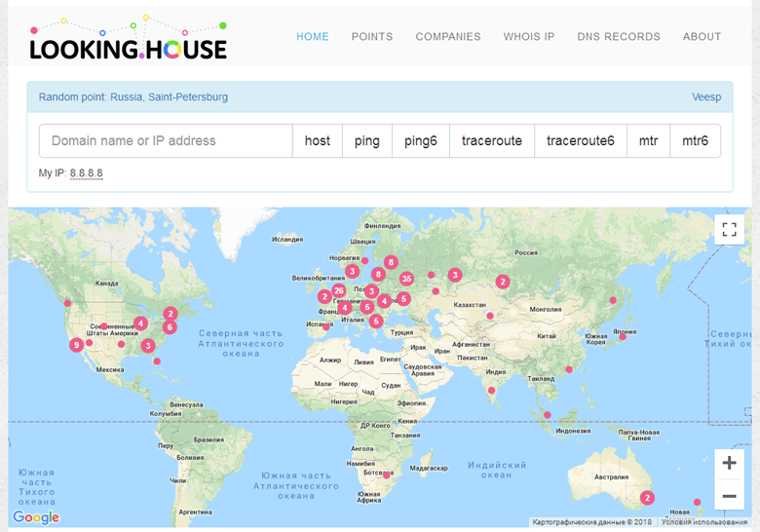
Task: Zoom in on the map
Action: (x=729, y=463)
